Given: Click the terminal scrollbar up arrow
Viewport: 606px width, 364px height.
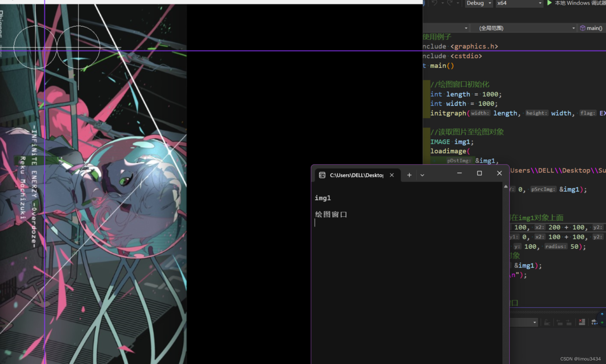Looking at the screenshot, I should pyautogui.click(x=506, y=187).
